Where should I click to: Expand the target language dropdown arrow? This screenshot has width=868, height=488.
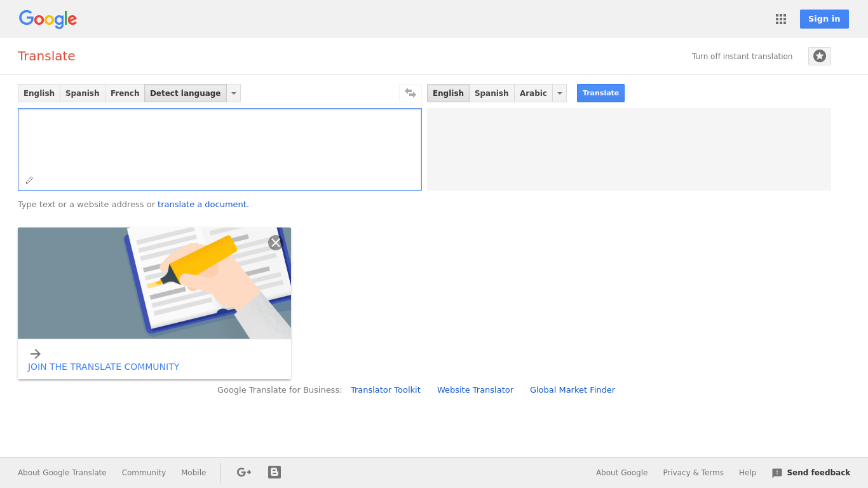[560, 93]
